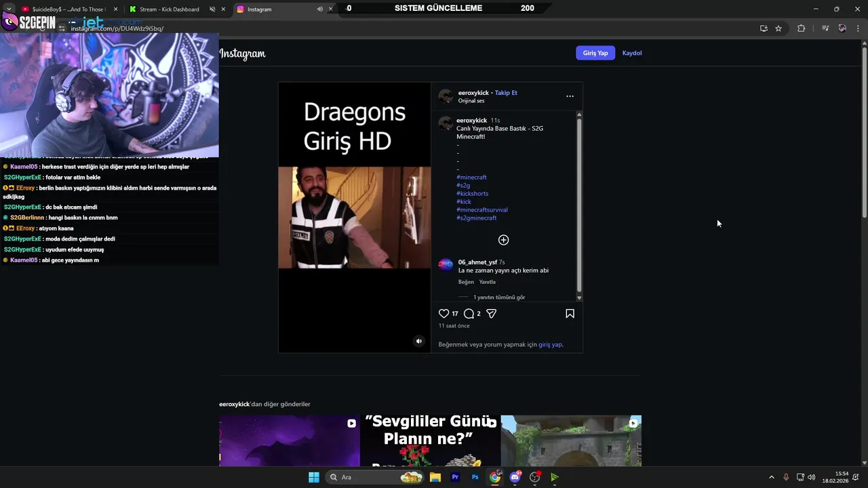Open File Explorer from the taskbar
The image size is (868, 488).
pos(435,477)
